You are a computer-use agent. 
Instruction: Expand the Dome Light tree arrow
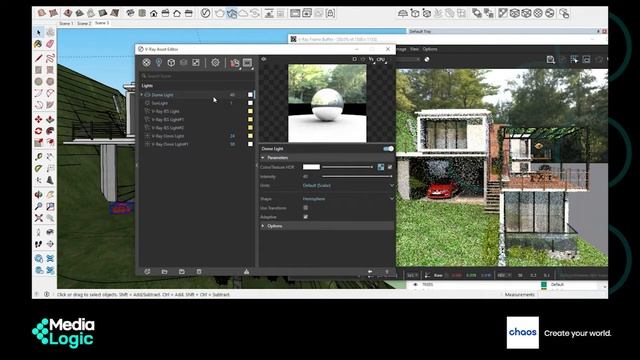[x=142, y=95]
